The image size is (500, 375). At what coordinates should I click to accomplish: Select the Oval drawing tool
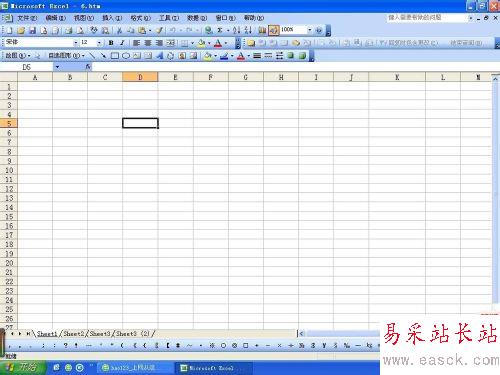126,56
